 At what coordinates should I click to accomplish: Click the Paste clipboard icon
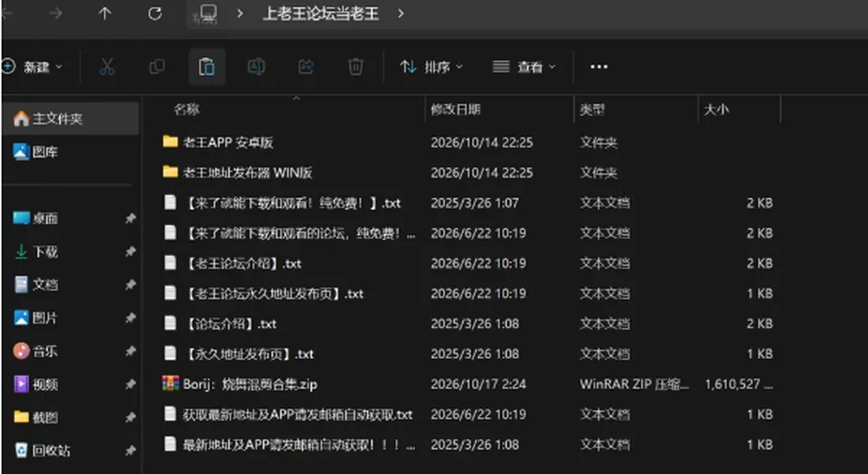click(206, 67)
